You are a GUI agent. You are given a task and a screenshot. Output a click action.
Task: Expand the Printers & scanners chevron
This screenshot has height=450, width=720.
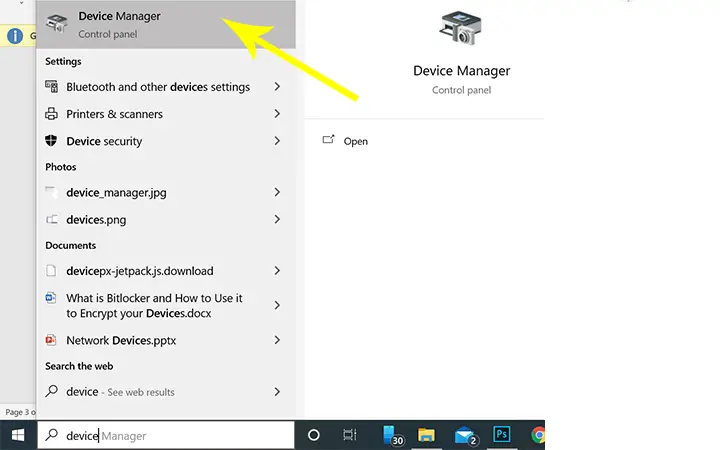point(277,113)
